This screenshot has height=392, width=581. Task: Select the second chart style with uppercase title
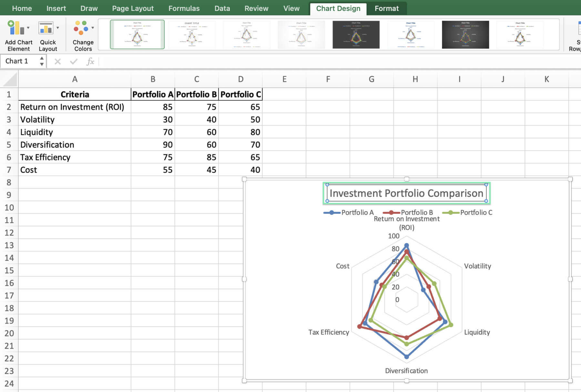click(192, 35)
